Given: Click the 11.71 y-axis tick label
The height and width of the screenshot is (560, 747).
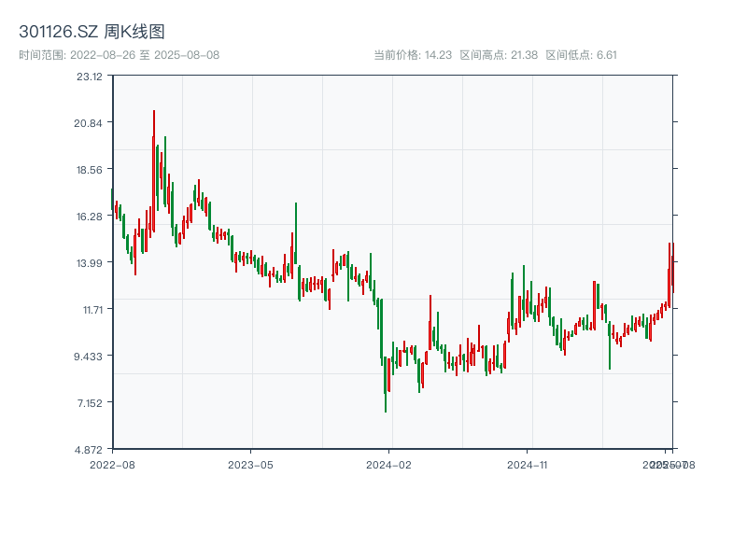Looking at the screenshot, I should [90, 309].
